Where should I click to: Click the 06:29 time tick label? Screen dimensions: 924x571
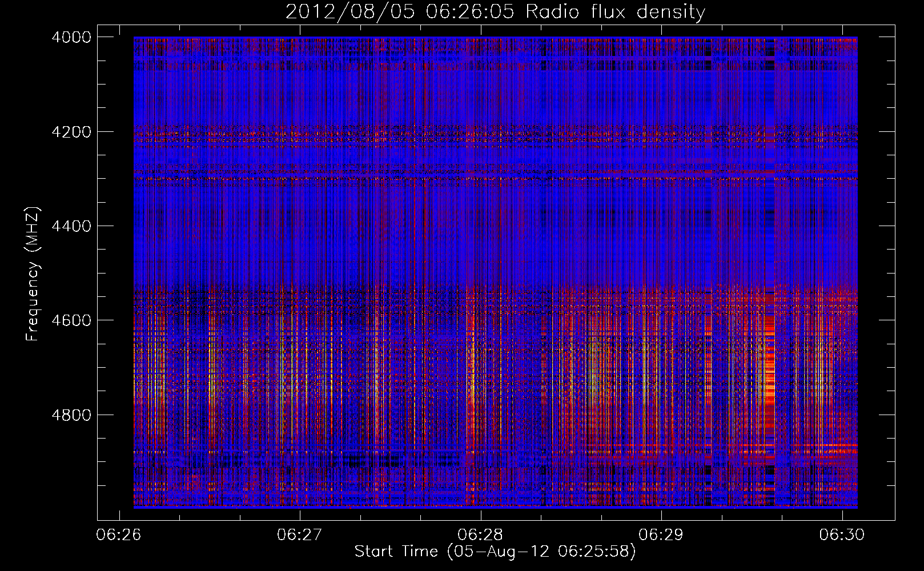661,535
